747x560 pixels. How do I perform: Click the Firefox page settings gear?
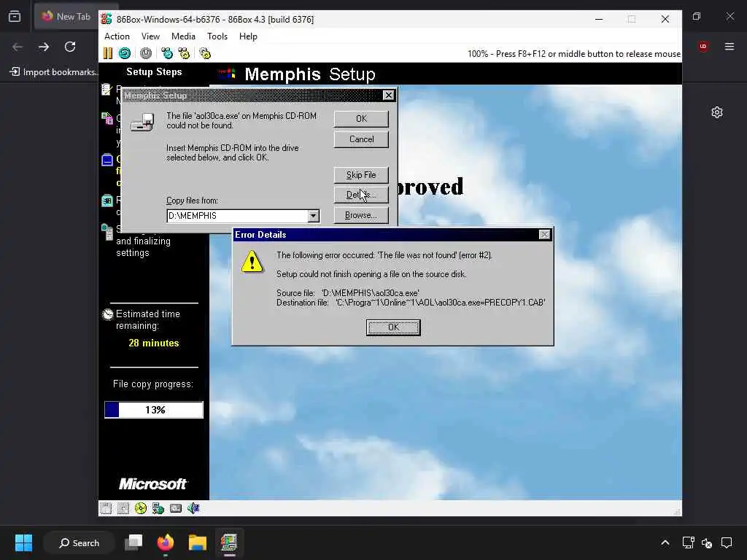coord(717,112)
